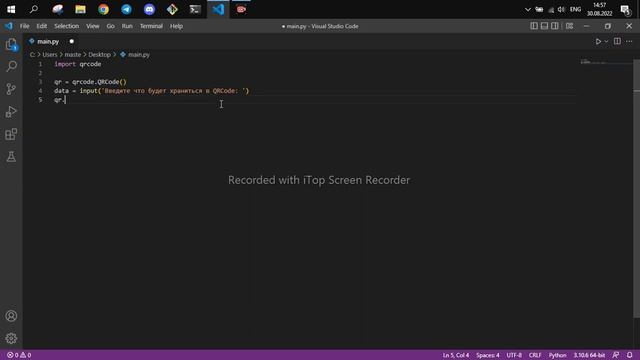The width and height of the screenshot is (640, 360).
Task: Open errors and warnings problems indicator
Action: click(19, 355)
